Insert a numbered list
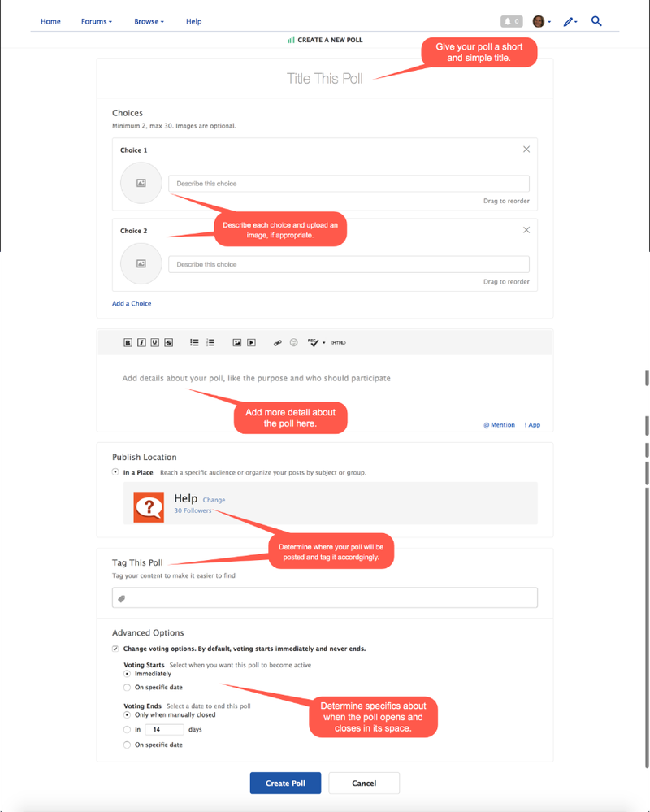Image resolution: width=650 pixels, height=812 pixels. pos(210,343)
